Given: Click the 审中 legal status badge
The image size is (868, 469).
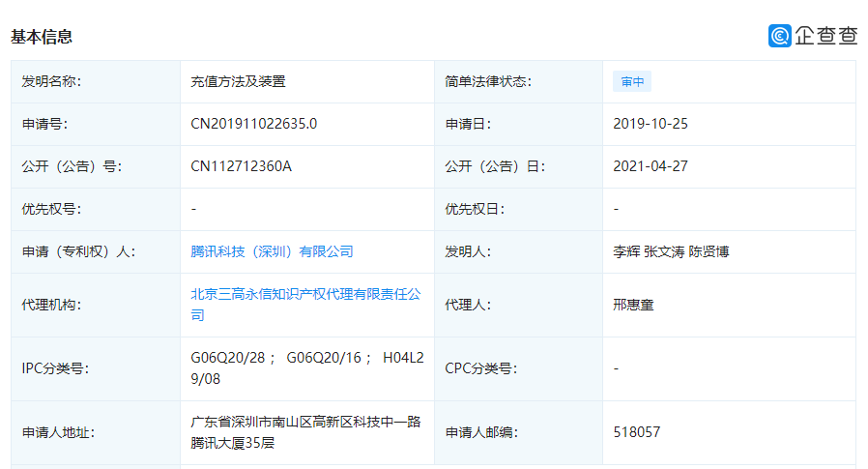Looking at the screenshot, I should pyautogui.click(x=632, y=82).
